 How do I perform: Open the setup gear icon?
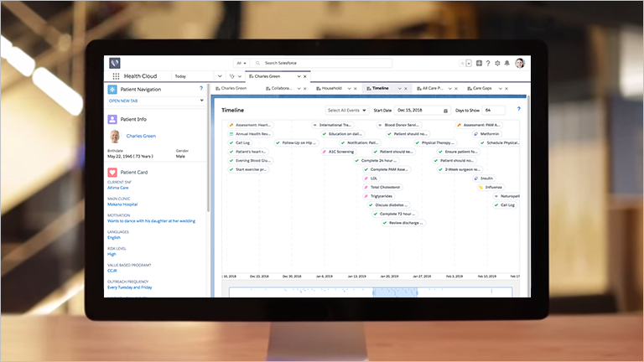pyautogui.click(x=497, y=63)
